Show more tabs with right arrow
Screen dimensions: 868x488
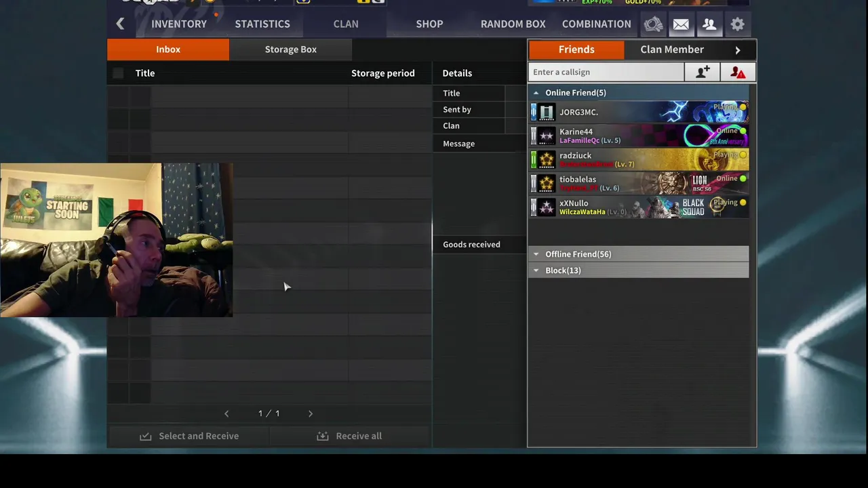(738, 49)
